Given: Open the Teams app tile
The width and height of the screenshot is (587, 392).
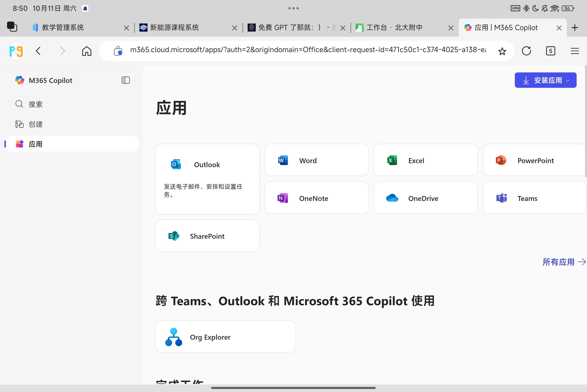Looking at the screenshot, I should 534,198.
